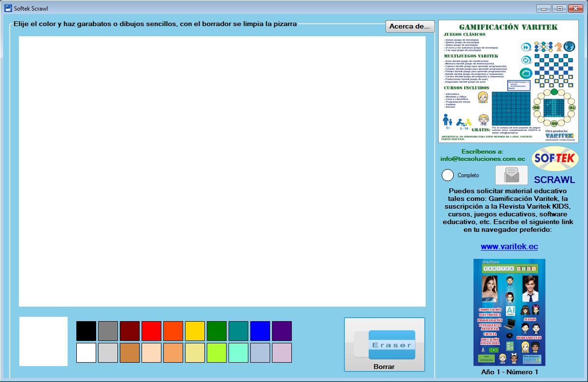Click the SCRAWL title text
The width and height of the screenshot is (588, 382).
[x=555, y=180]
